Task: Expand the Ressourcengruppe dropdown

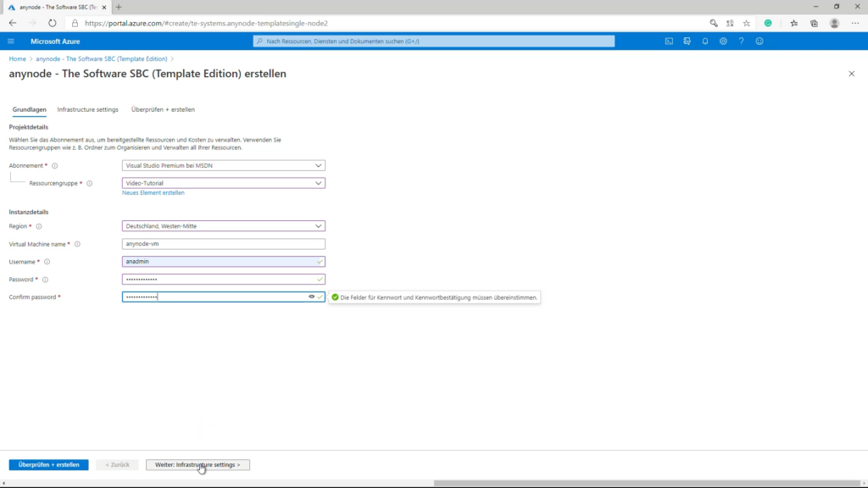Action: tap(224, 183)
